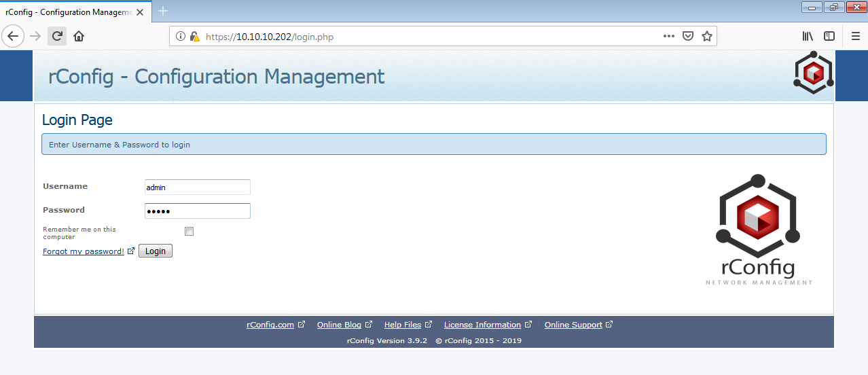Click the rConfig Version 3.9.2 text

point(386,340)
